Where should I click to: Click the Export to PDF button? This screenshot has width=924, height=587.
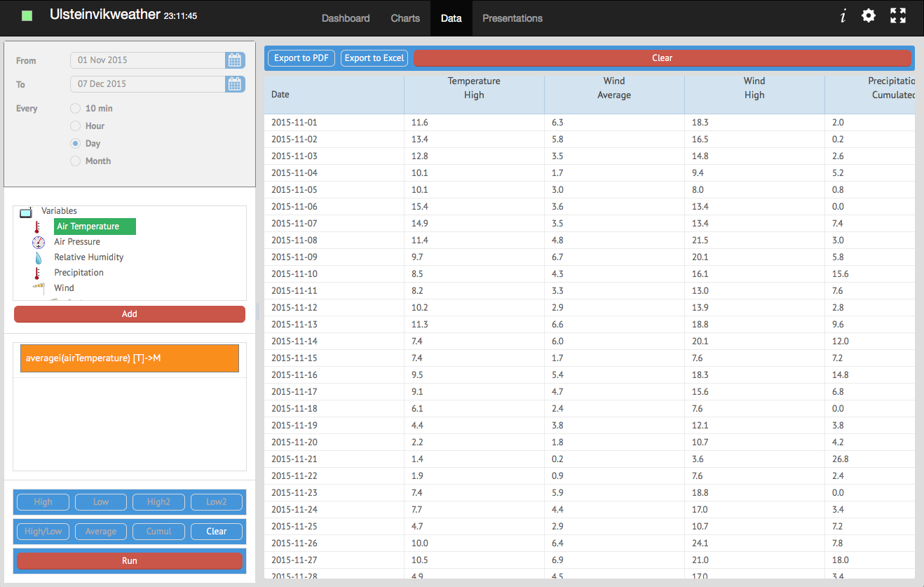click(301, 58)
